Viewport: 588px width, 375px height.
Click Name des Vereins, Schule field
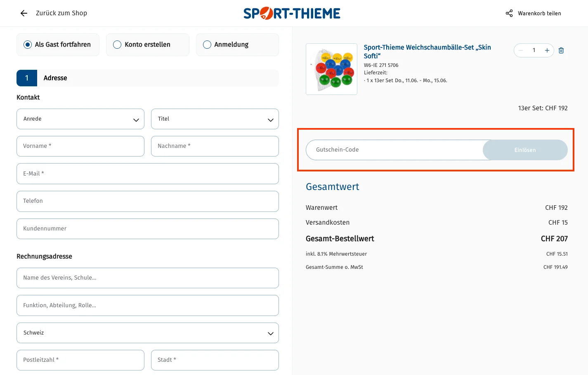tap(148, 278)
